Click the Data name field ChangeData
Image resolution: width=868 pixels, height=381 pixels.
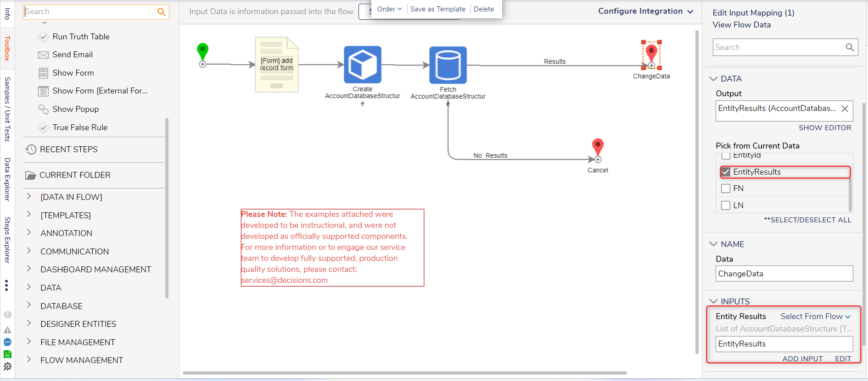pyautogui.click(x=784, y=274)
